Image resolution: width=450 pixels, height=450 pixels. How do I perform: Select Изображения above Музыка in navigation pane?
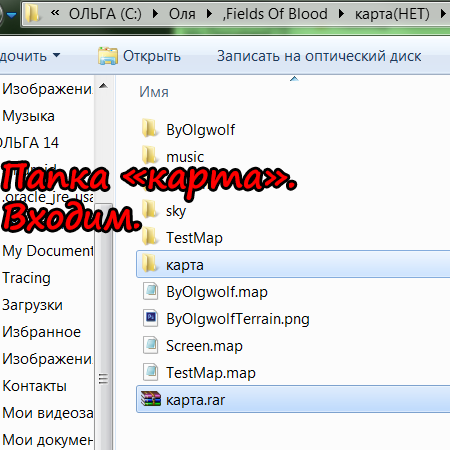(48, 89)
